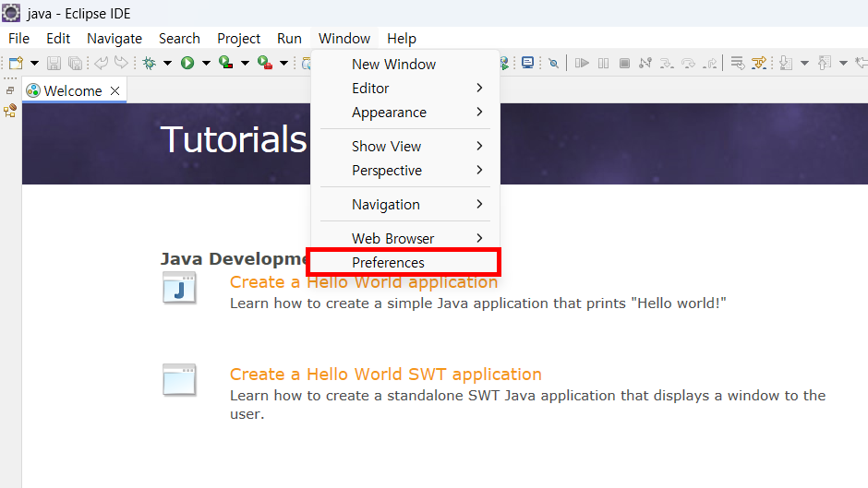
Task: Open the Next Annotation dropdown arrow
Action: coord(805,63)
